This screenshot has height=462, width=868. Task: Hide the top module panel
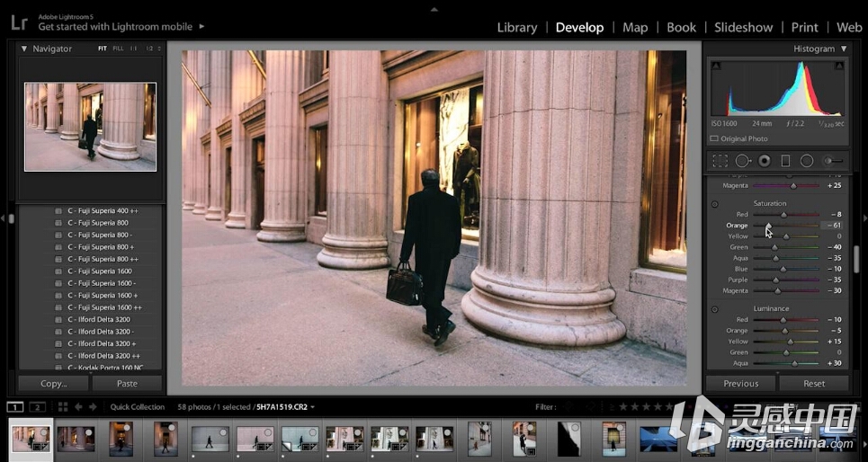(434, 9)
